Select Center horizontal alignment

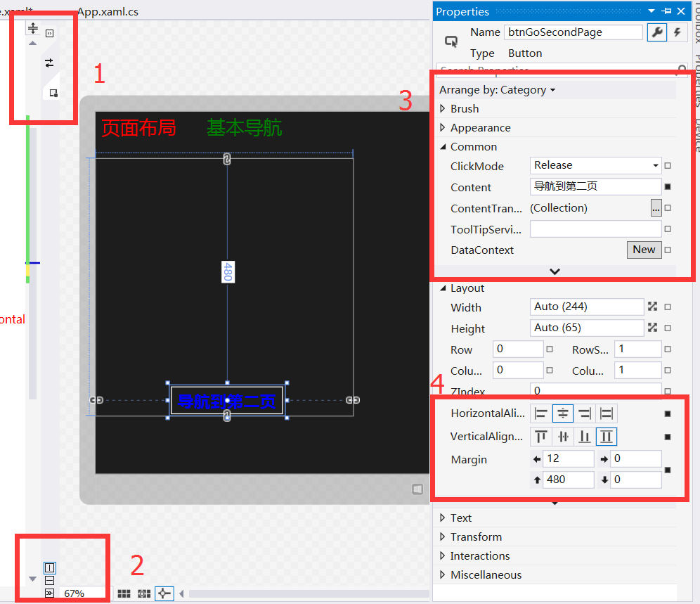(563, 413)
